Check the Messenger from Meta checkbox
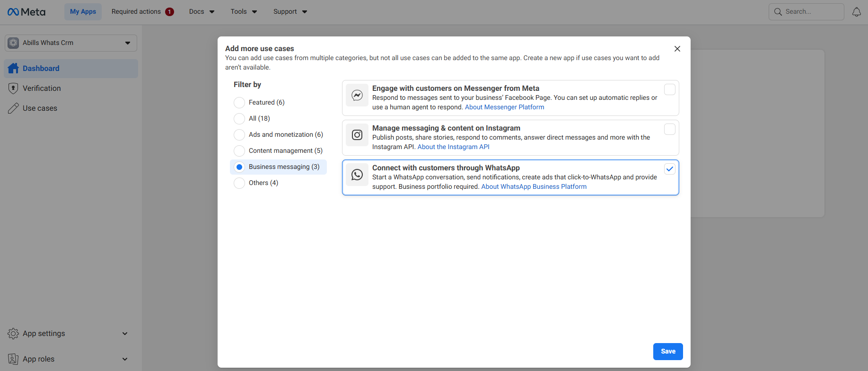 (669, 89)
